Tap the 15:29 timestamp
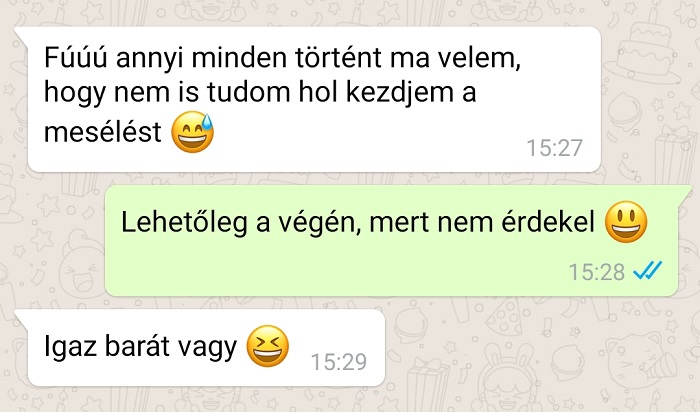Image resolution: width=700 pixels, height=412 pixels. [339, 362]
